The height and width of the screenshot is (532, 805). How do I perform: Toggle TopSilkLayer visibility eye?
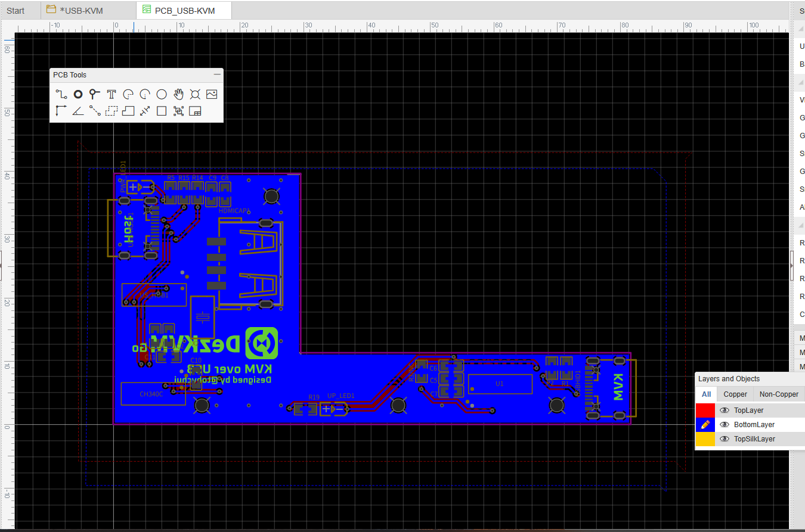pyautogui.click(x=724, y=439)
